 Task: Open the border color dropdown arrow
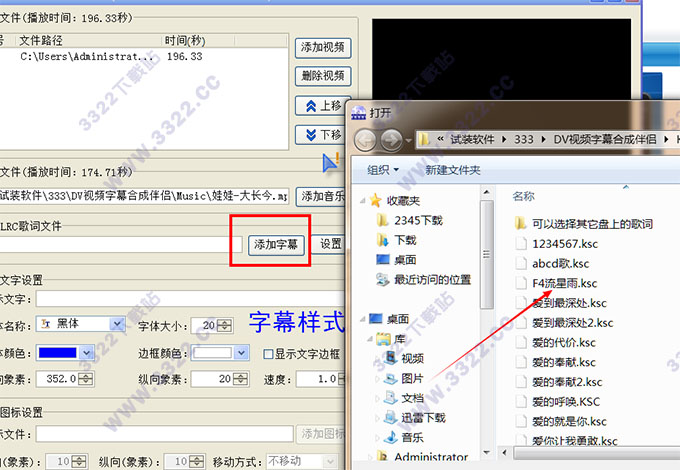[x=242, y=353]
